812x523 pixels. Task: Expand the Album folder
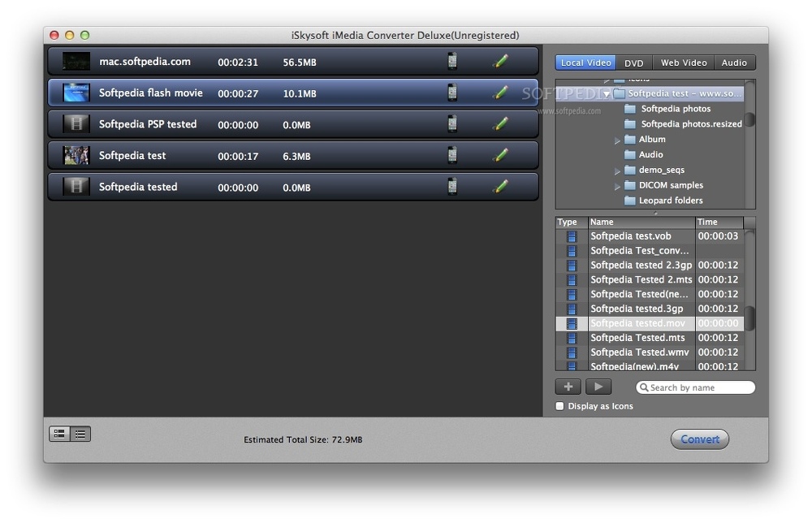click(x=617, y=140)
